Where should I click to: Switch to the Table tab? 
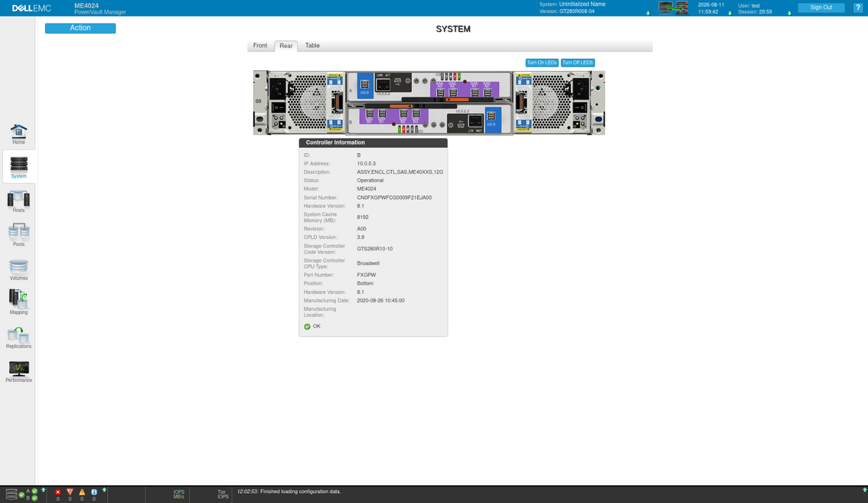tap(312, 45)
